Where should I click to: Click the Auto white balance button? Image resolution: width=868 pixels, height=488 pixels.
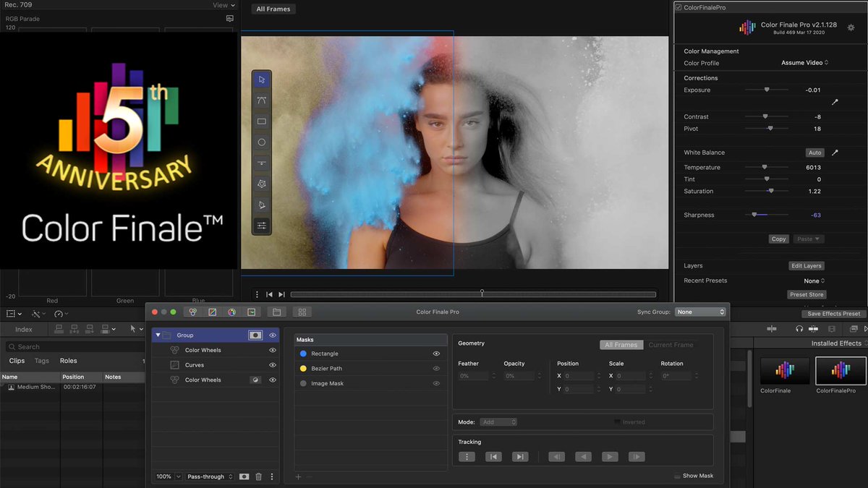coord(814,153)
